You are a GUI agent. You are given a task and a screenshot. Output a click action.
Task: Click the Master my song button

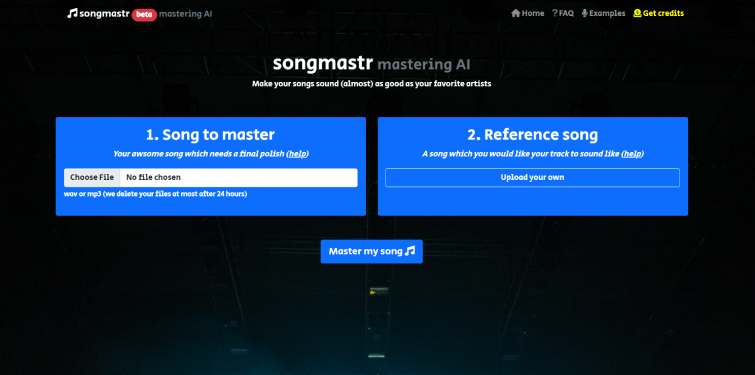[372, 251]
